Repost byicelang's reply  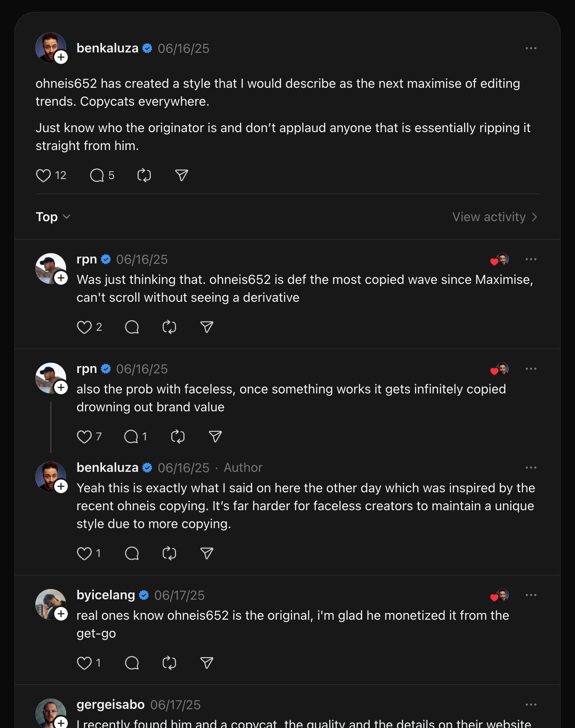pos(169,663)
